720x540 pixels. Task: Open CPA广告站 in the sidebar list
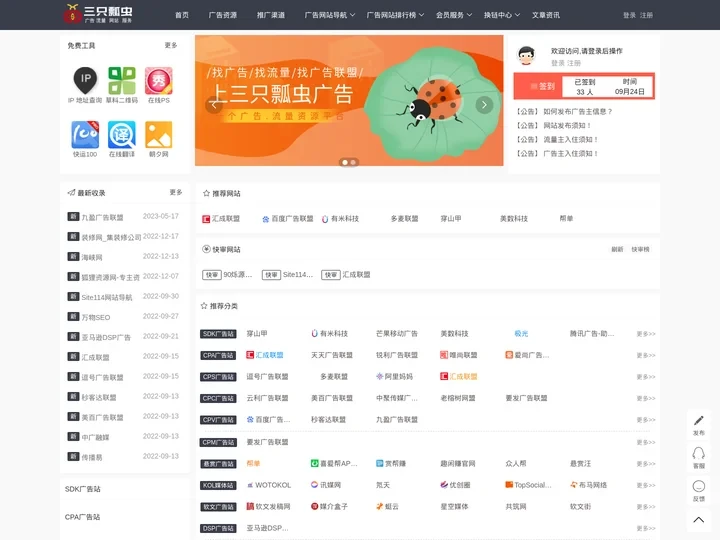click(83, 517)
